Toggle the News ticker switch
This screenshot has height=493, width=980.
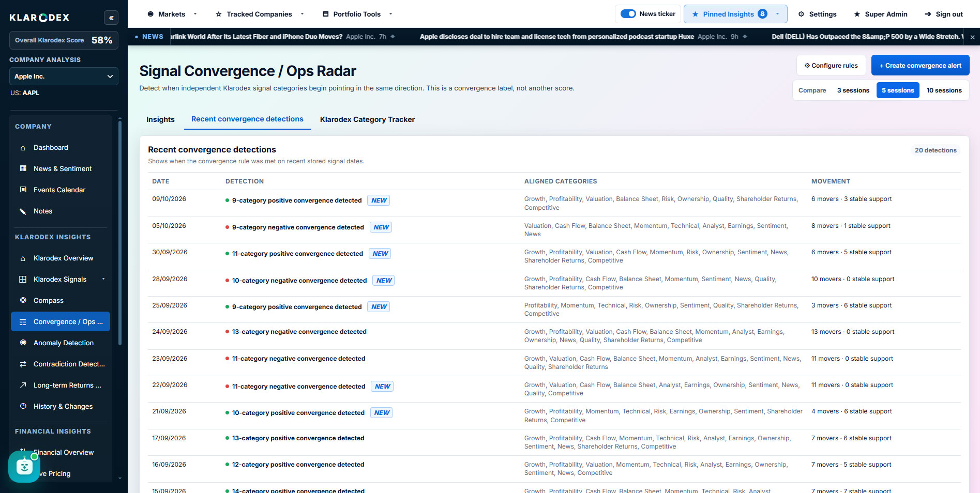tap(628, 14)
